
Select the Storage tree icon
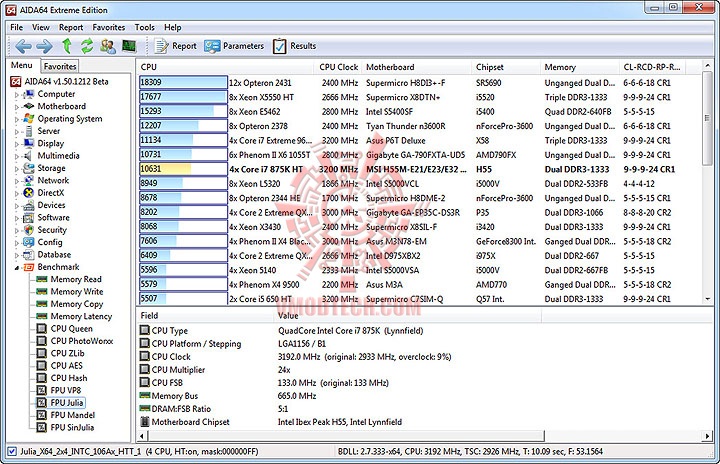point(29,168)
